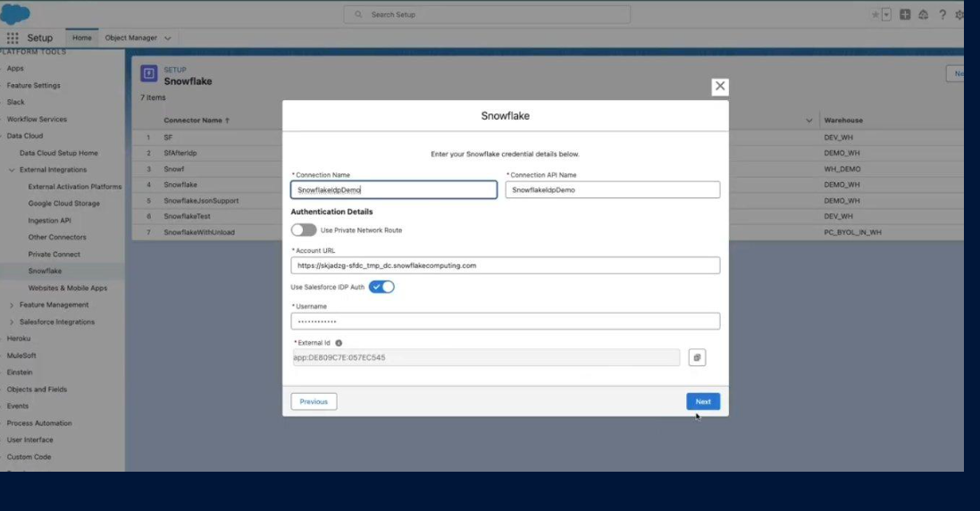Open the SnowflakeJsonSupport connector
Screen dimensions: 980x511
tap(201, 200)
